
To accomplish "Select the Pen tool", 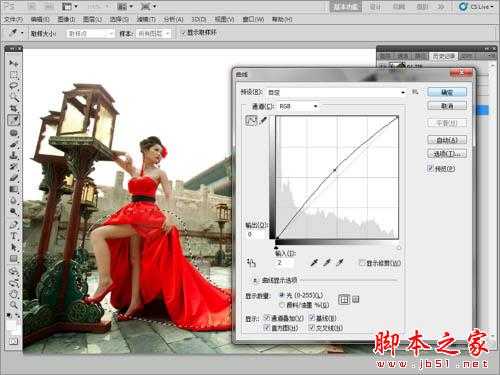I will [x=14, y=225].
